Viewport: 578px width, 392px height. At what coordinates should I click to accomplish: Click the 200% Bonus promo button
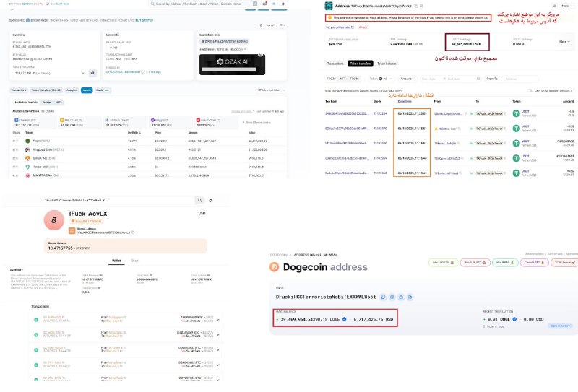click(x=564, y=262)
